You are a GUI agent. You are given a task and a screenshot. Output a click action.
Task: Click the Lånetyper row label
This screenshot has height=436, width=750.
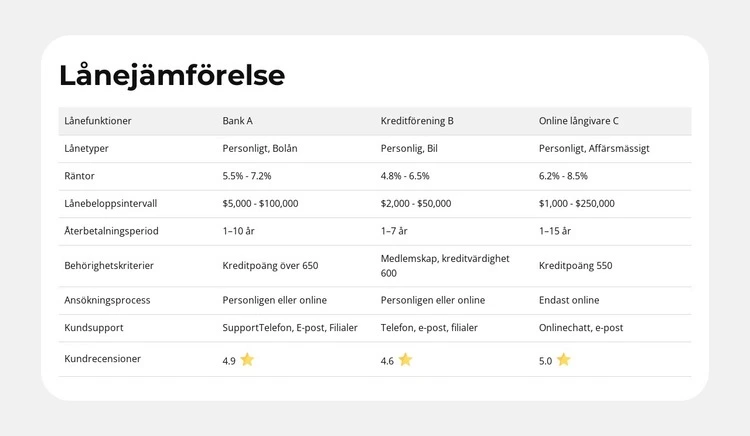click(x=86, y=148)
